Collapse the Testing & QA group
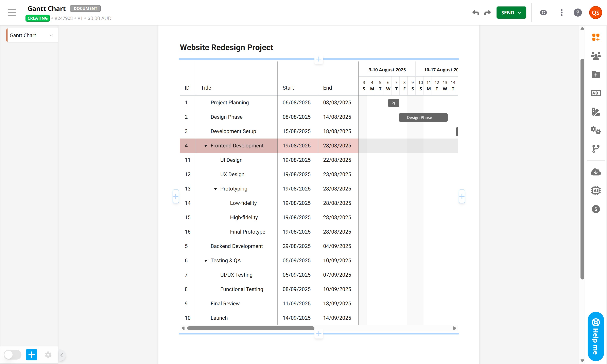The image size is (607, 364). point(206,260)
